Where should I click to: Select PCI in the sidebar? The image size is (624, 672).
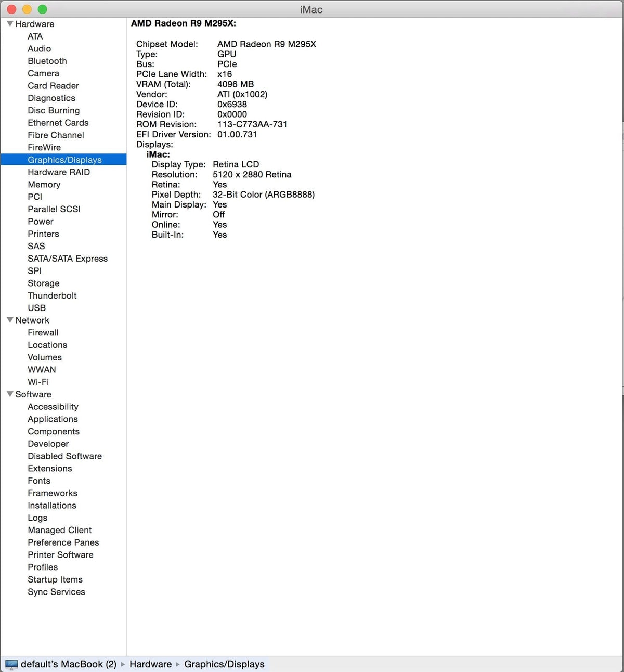point(35,197)
